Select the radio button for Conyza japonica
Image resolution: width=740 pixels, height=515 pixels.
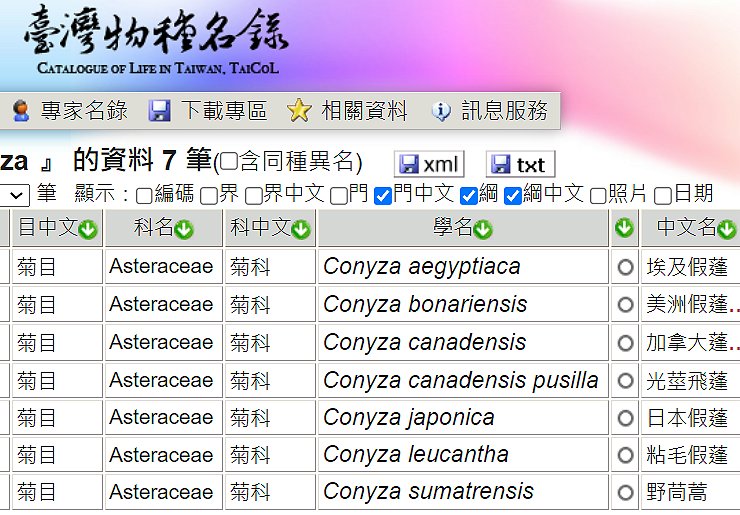click(626, 418)
